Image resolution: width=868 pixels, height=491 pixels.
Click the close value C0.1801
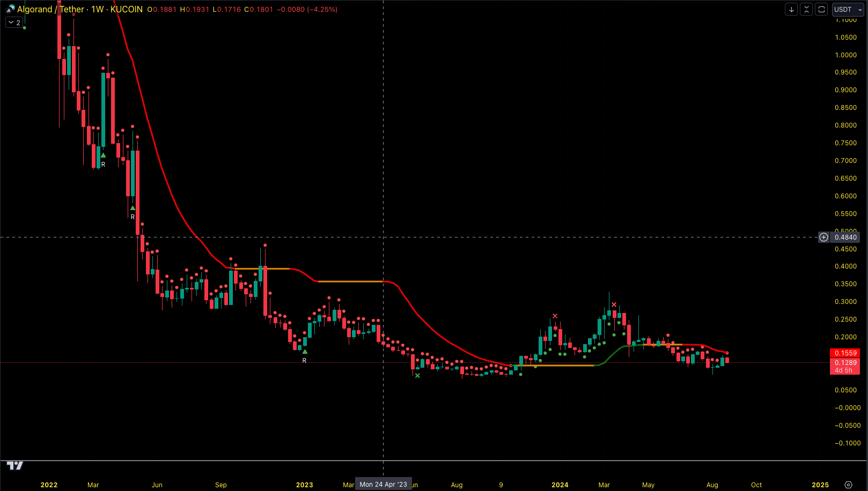tap(259, 9)
